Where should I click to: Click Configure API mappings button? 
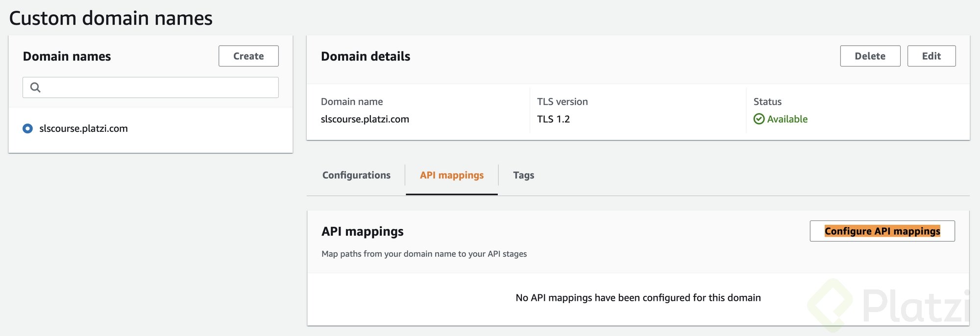click(x=882, y=231)
